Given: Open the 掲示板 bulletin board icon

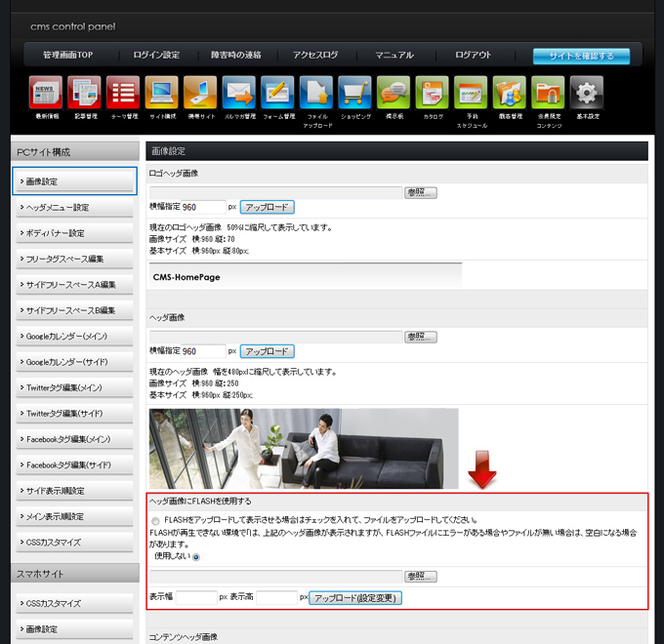Looking at the screenshot, I should point(394,94).
